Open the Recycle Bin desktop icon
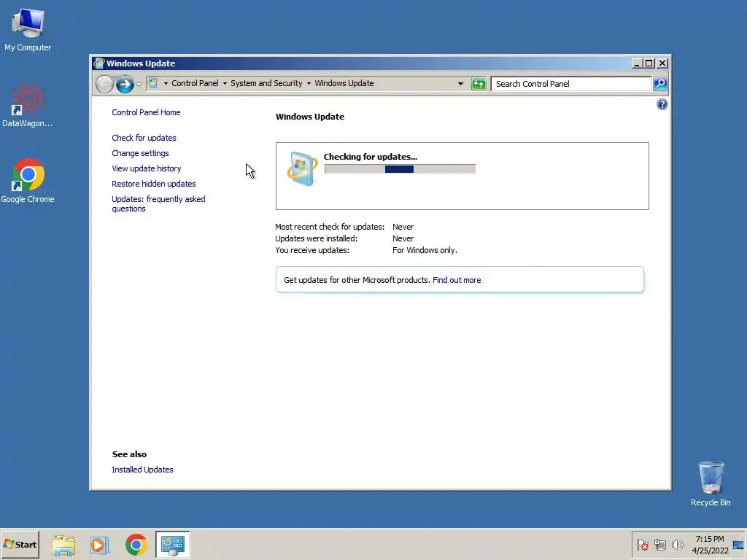Viewport: 747px width, 560px height. [x=711, y=483]
